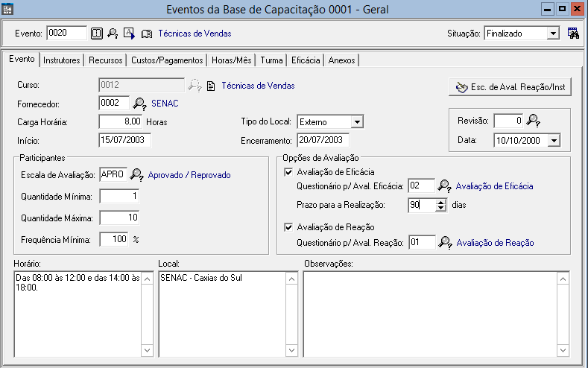Open the Data date picker dropdown
Image resolution: width=588 pixels, height=368 pixels.
coord(553,139)
